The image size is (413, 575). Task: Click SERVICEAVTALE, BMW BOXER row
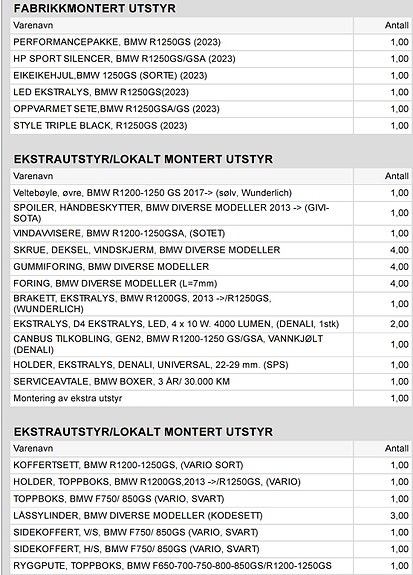click(211, 382)
